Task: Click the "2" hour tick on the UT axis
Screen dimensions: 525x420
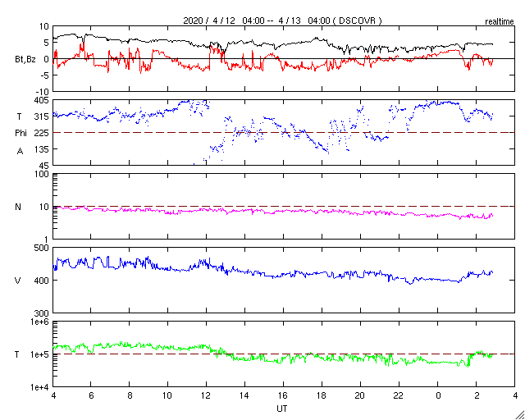Action: click(x=476, y=396)
